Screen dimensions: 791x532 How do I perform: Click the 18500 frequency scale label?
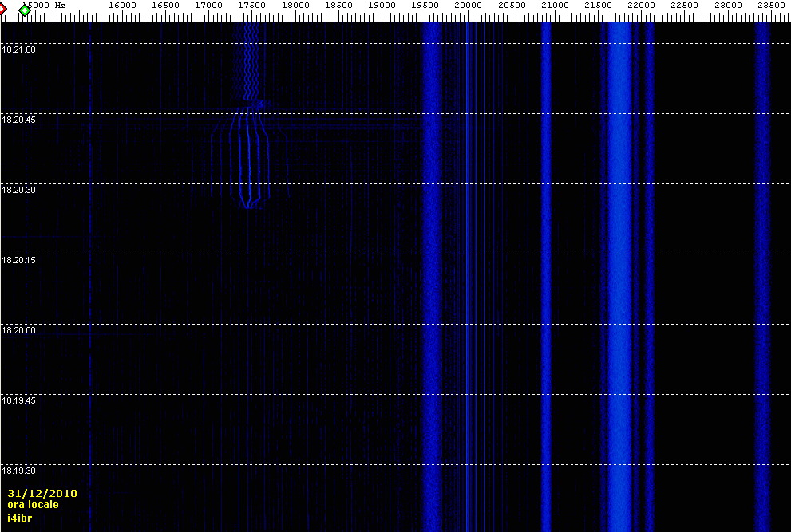[x=339, y=5]
